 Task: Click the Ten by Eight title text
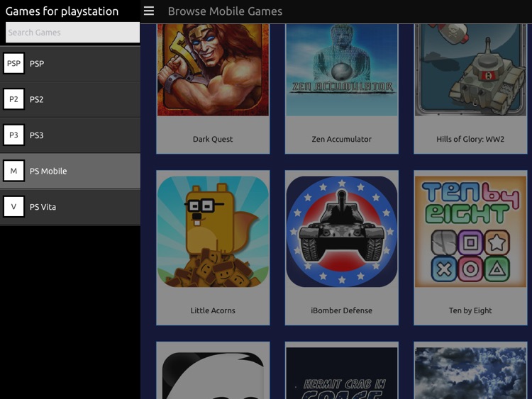pyautogui.click(x=470, y=311)
